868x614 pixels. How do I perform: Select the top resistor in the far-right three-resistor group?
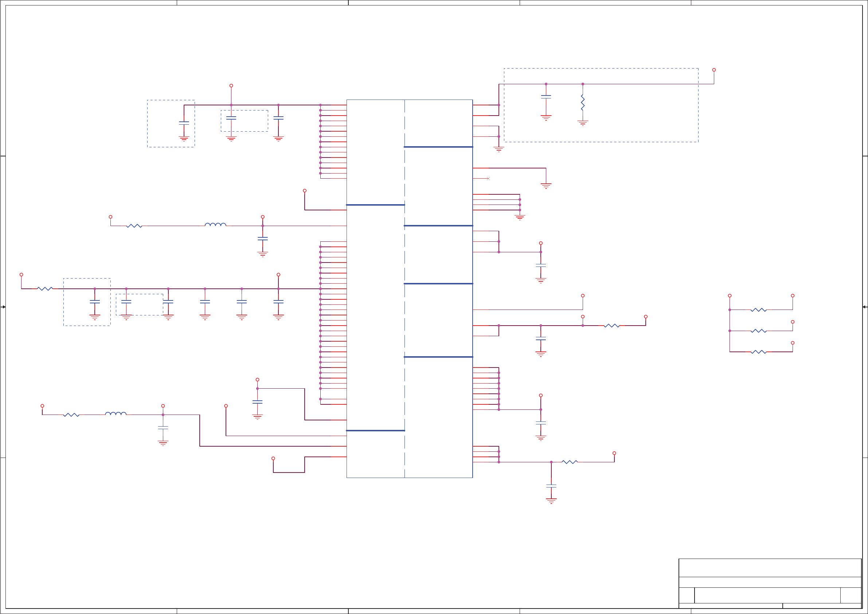[758, 310]
